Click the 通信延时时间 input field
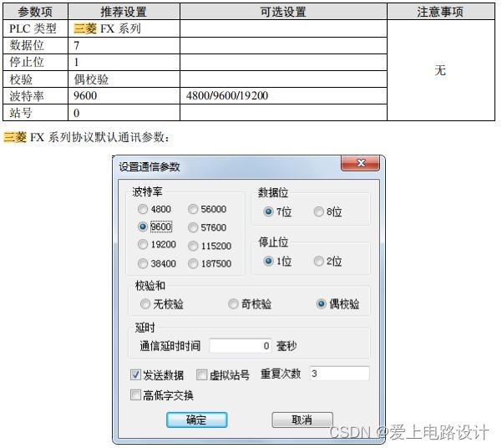 (x=241, y=346)
